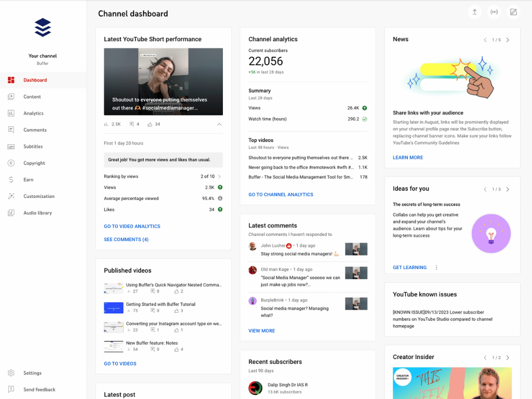Open the latest YouTube Short thumbnail
The height and width of the screenshot is (399, 532).
pos(163,82)
